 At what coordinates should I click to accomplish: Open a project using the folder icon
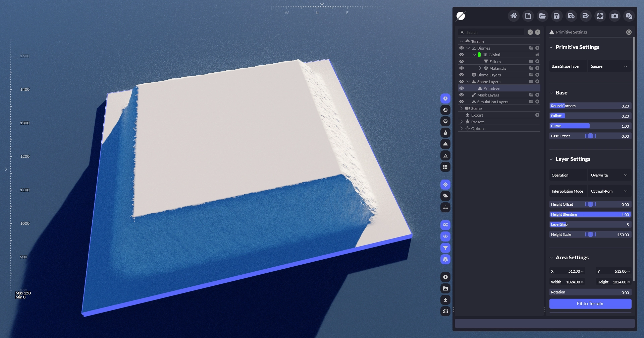[x=542, y=16]
